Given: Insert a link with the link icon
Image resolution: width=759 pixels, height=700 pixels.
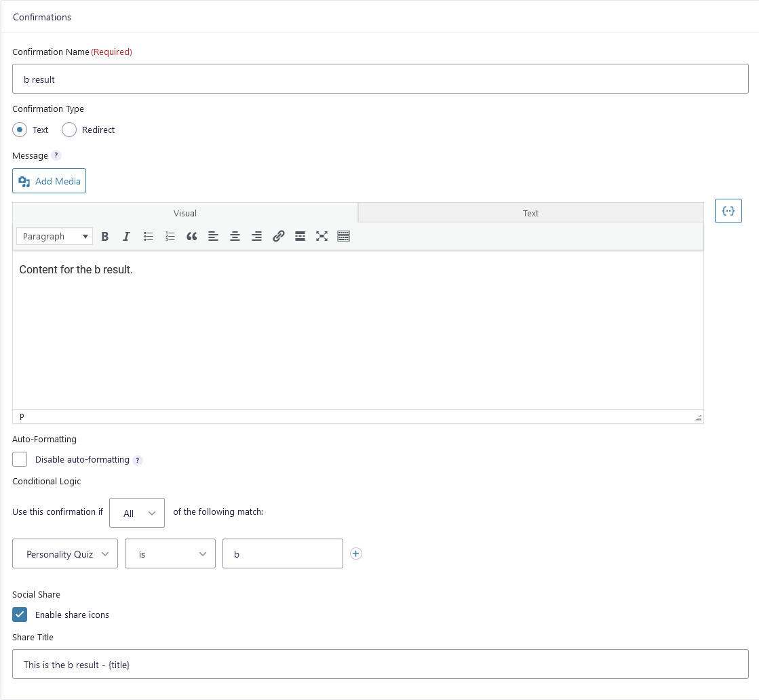Looking at the screenshot, I should [x=278, y=236].
